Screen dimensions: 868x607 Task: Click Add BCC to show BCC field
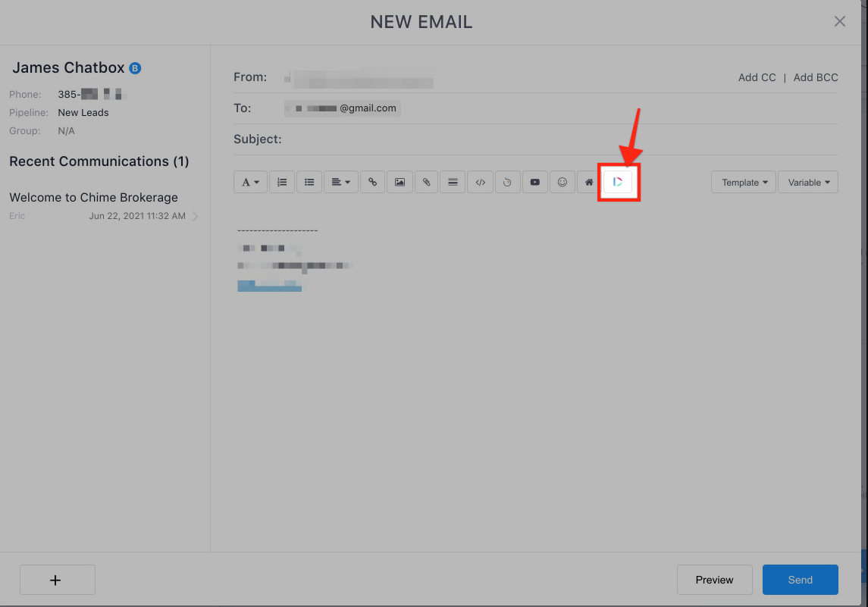(x=816, y=77)
